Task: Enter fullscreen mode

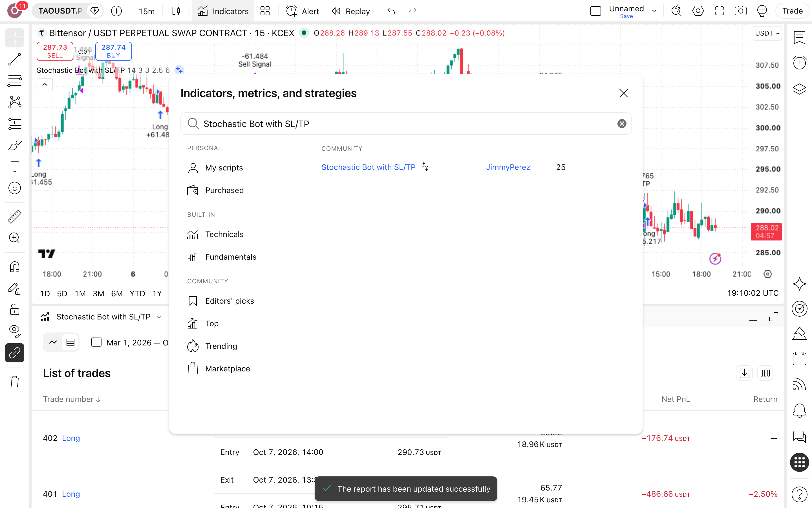Action: (x=719, y=11)
